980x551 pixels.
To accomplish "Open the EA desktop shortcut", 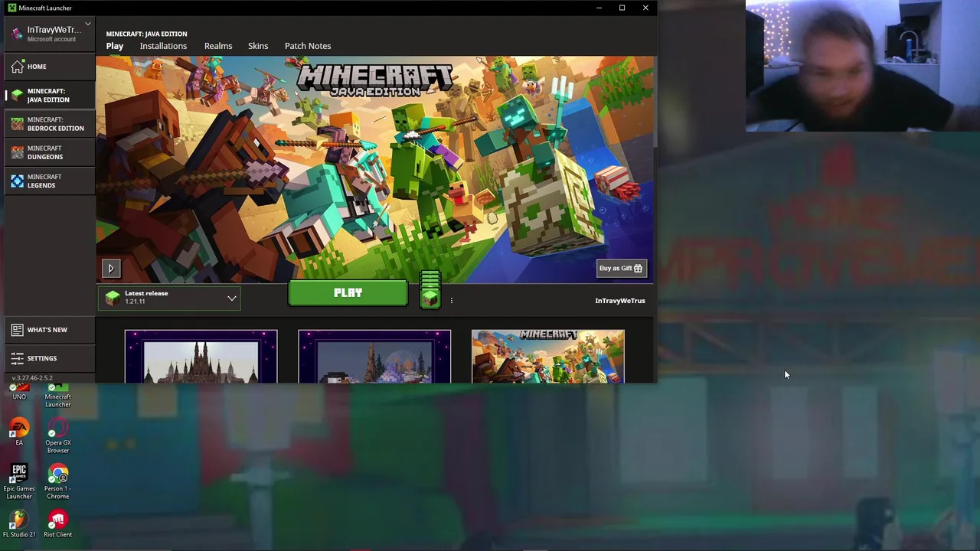I will click(19, 431).
